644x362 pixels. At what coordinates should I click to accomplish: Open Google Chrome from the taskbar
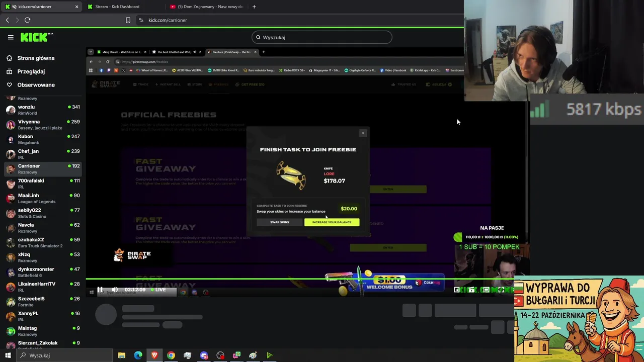click(171, 355)
